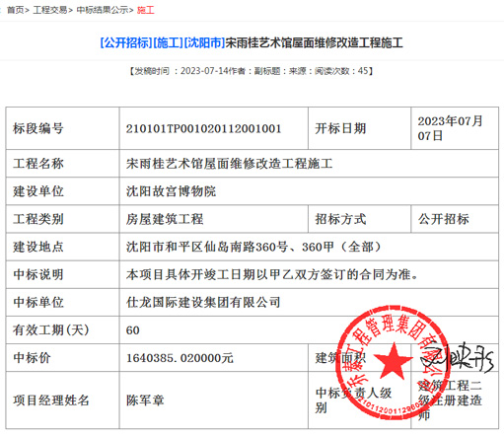
Task: Go to 工程交易 breadcrumb
Action: coord(50,10)
